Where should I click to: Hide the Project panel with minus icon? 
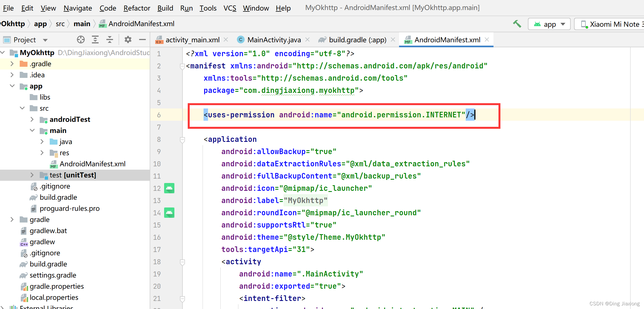click(x=142, y=40)
